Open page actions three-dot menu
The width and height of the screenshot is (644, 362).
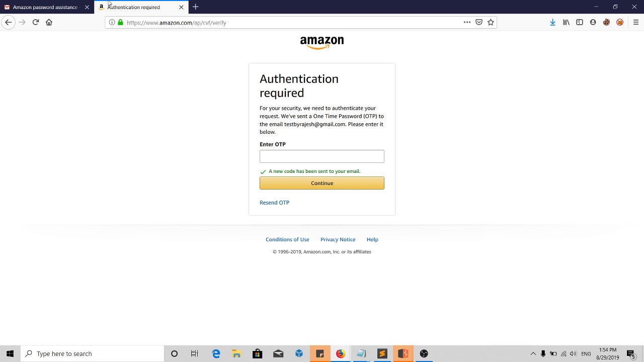pyautogui.click(x=467, y=22)
